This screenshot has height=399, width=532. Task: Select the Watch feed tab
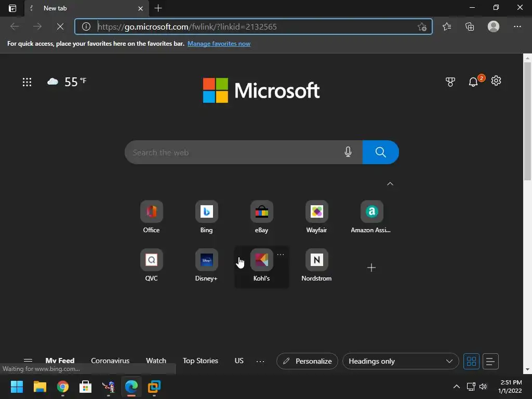point(156,361)
